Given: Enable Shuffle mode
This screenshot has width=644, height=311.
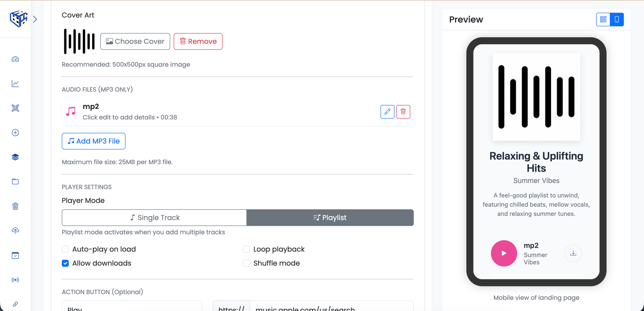Looking at the screenshot, I should [246, 263].
